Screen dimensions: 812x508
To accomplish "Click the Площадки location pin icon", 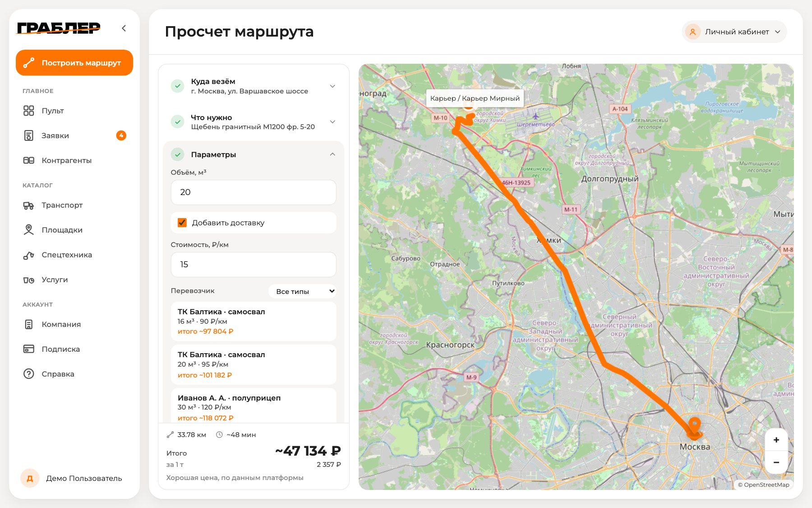I will click(x=29, y=230).
